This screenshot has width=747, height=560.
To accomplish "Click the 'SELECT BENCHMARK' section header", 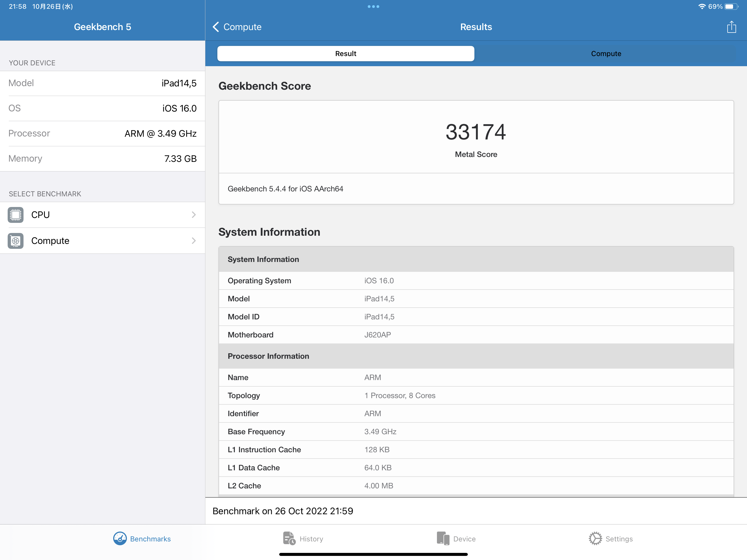I will 45,194.
